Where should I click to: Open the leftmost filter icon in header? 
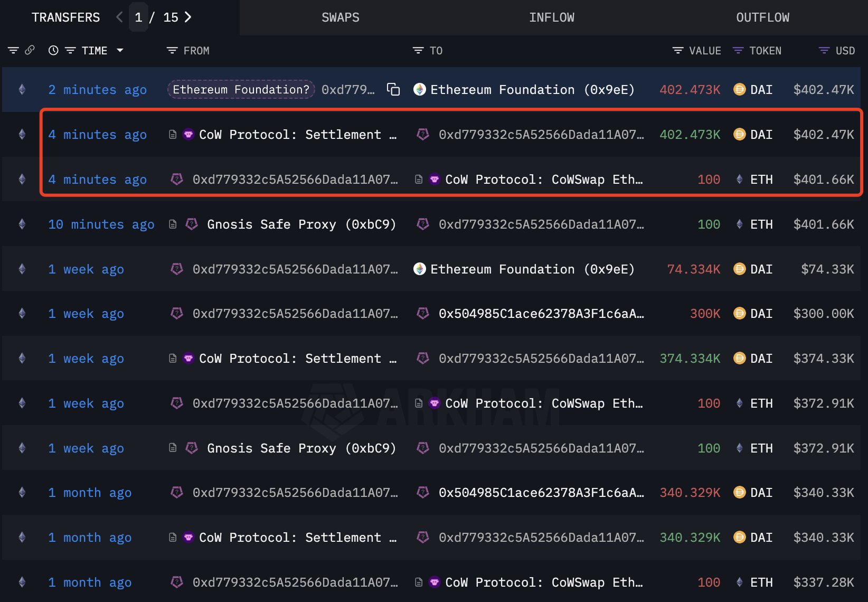click(13, 51)
